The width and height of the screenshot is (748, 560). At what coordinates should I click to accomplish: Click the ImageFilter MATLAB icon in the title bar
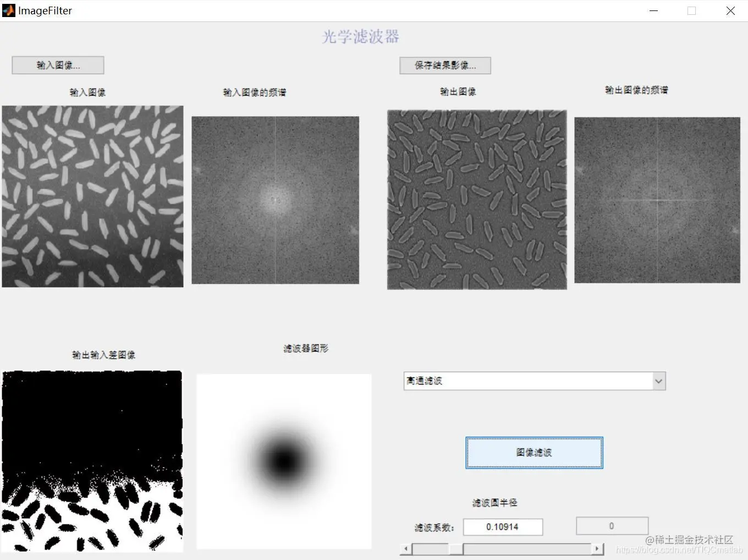(x=8, y=10)
